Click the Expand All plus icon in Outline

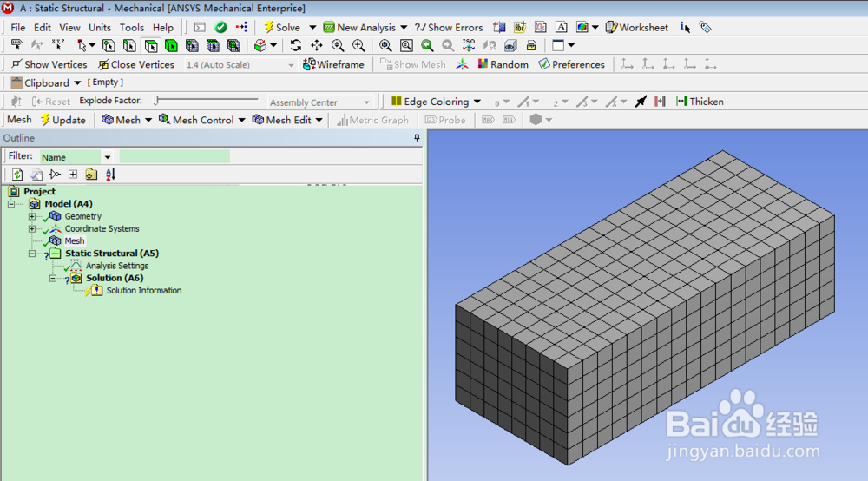coord(73,175)
